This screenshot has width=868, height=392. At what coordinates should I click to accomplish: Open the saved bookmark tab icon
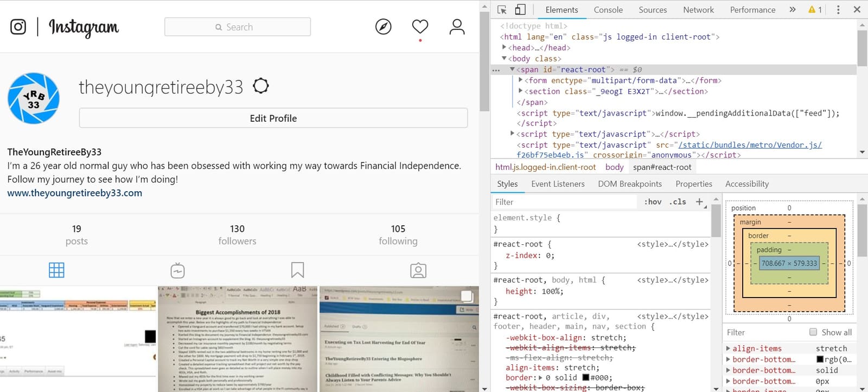point(297,270)
